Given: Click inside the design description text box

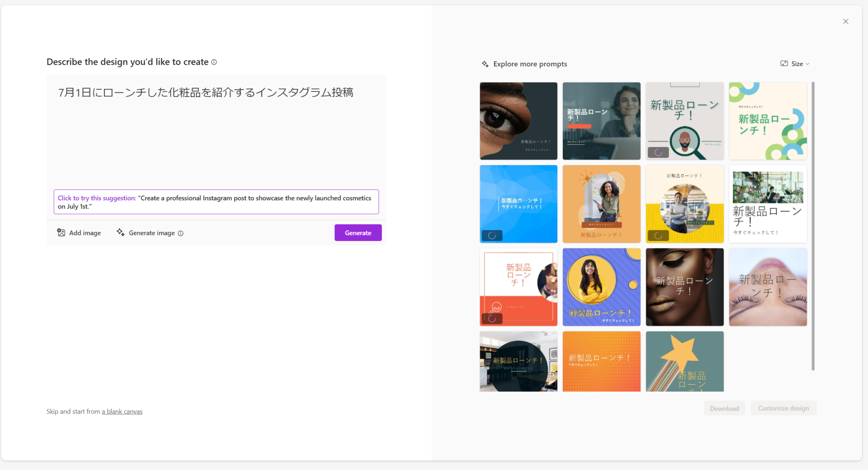Looking at the screenshot, I should [x=216, y=127].
